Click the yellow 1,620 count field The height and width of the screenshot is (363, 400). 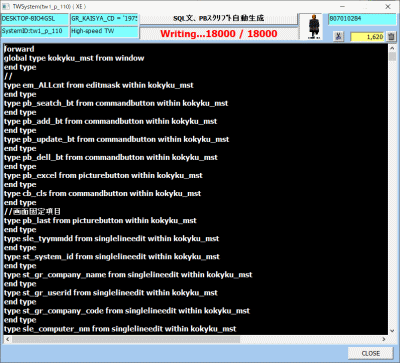(367, 36)
